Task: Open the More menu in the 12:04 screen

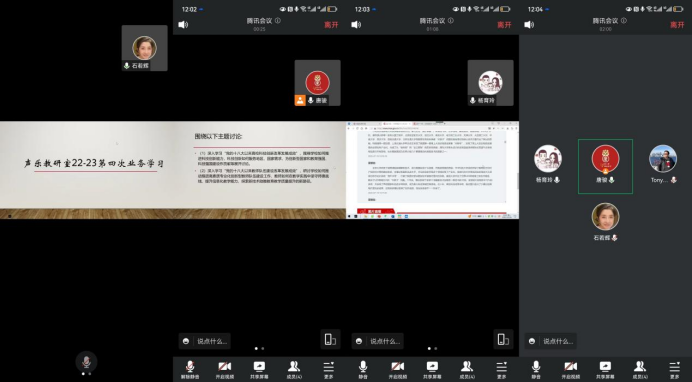Action: coord(675,370)
